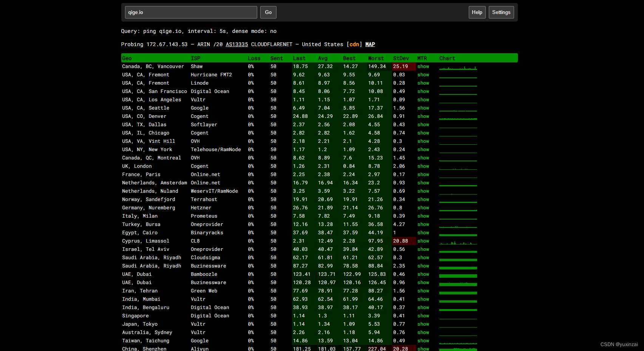Show MTR for Dubai Buzinessware row
The width and height of the screenshot is (644, 351).
pyautogui.click(x=423, y=283)
